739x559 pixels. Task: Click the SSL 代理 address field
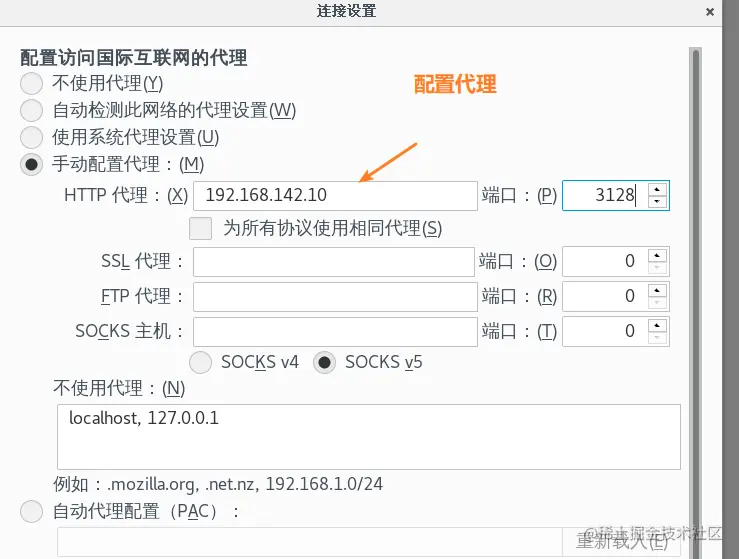coord(334,262)
